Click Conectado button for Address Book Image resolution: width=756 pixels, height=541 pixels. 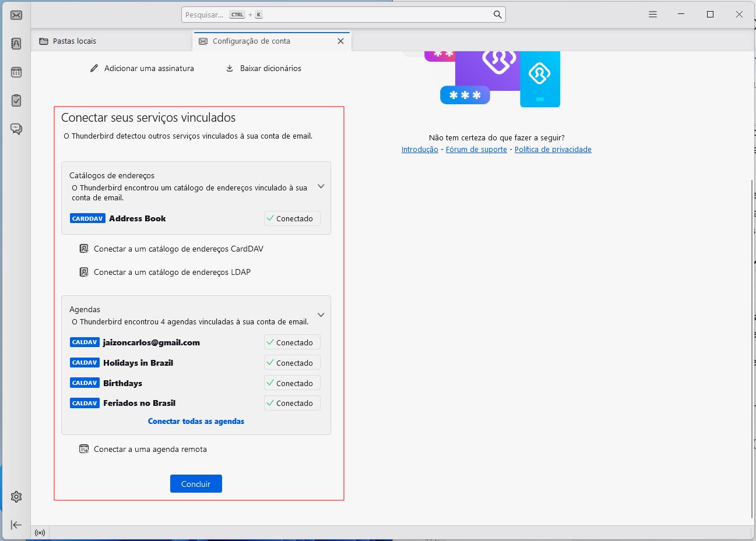tap(292, 218)
